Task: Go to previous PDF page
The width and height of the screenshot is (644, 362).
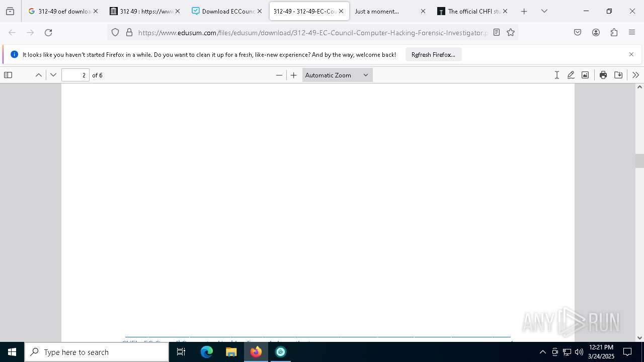Action: coord(39,75)
